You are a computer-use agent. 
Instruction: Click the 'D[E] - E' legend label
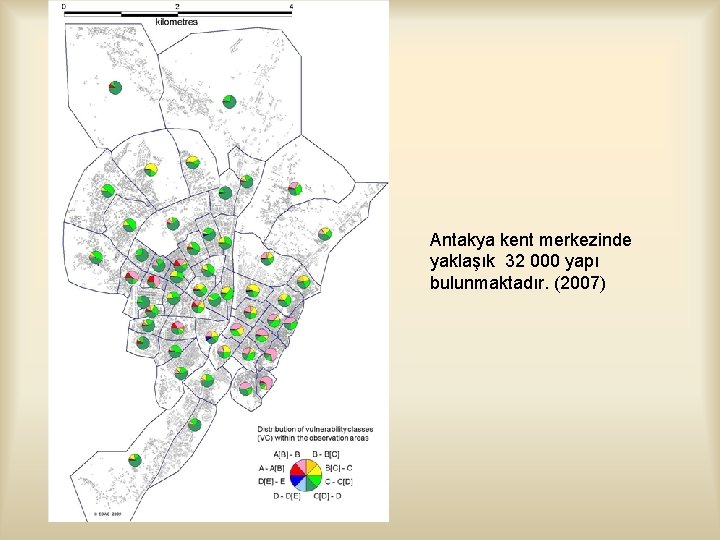(271, 482)
